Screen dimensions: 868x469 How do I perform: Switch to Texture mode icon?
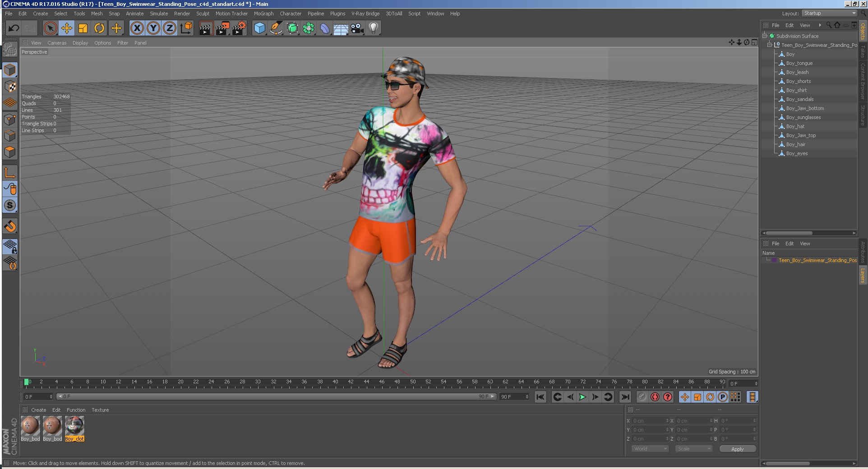tap(10, 87)
